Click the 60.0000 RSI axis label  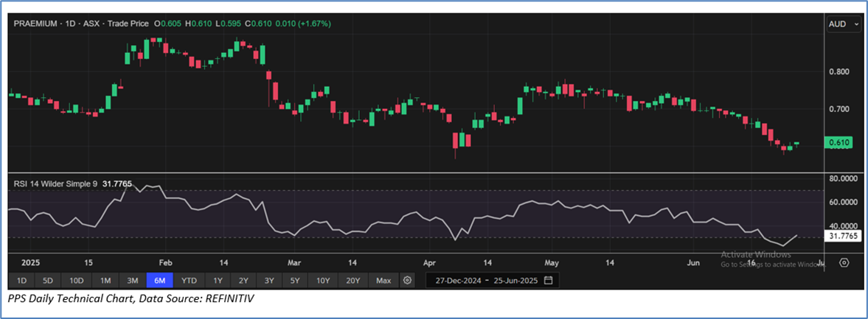[x=844, y=203]
